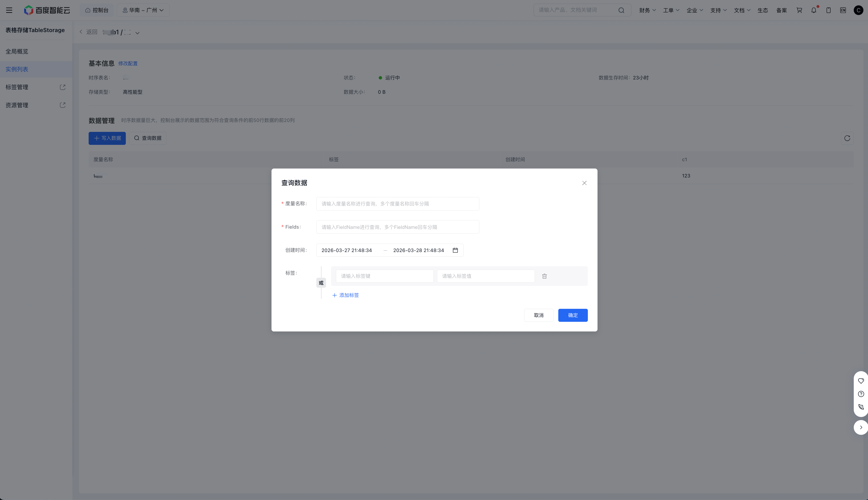Open the shopping cart icon
868x500 pixels.
(x=799, y=10)
